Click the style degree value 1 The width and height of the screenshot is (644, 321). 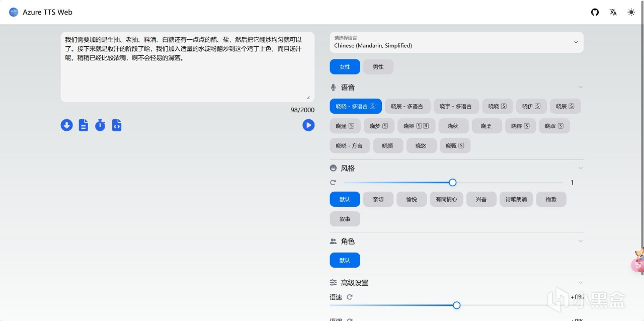572,183
